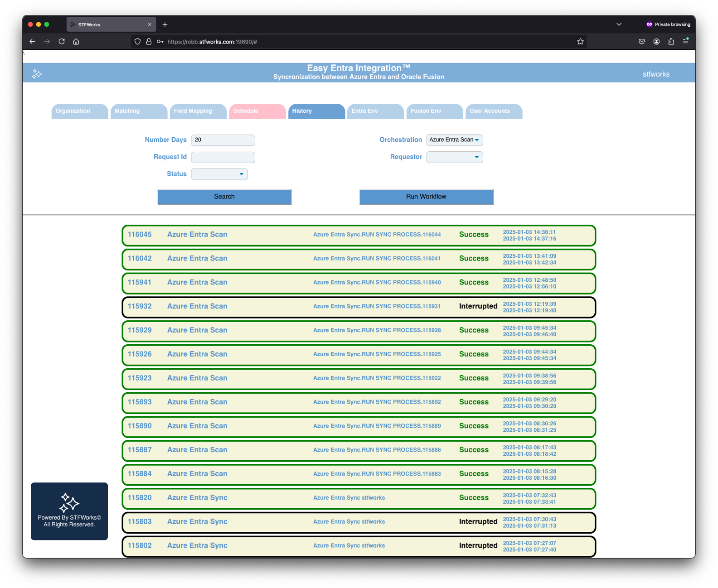
Task: Go to browser home page icon
Action: (x=76, y=42)
